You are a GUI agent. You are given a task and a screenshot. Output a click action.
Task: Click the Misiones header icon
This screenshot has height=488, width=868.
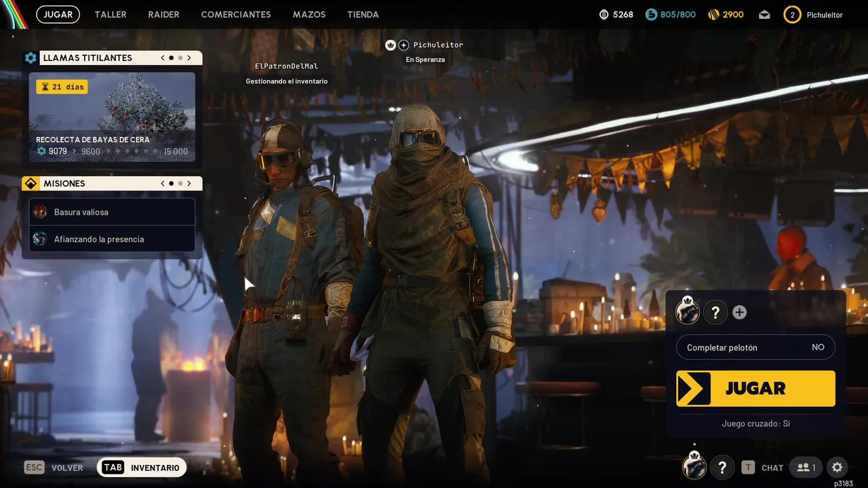click(x=30, y=184)
